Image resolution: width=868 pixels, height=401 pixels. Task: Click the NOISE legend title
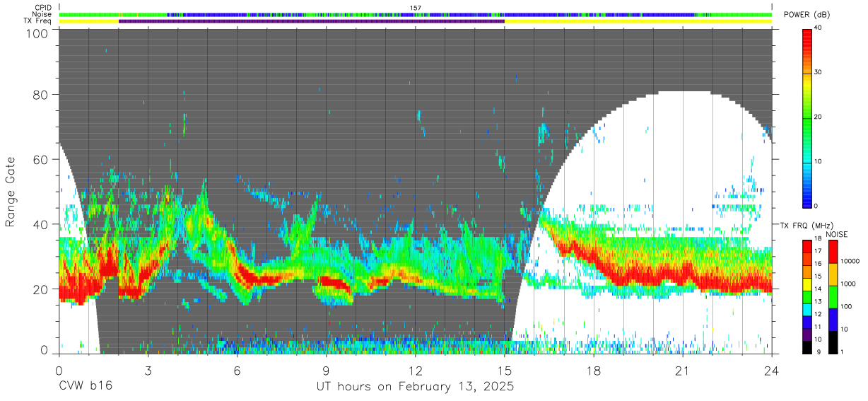[x=836, y=234]
